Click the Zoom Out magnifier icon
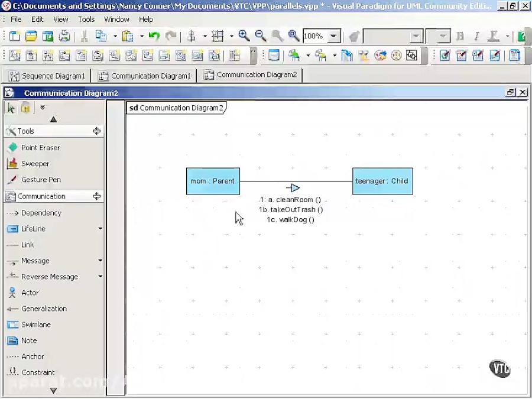532x399 pixels. point(261,36)
